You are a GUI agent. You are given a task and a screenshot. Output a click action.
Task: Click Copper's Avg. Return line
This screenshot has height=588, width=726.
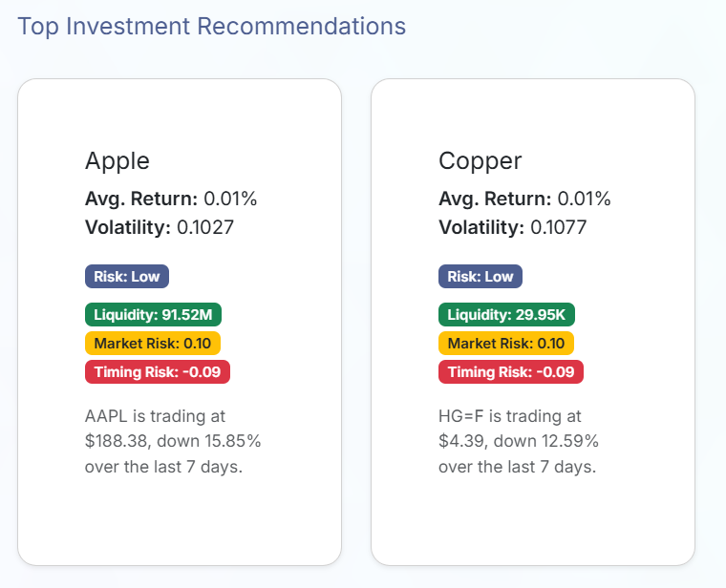coord(524,199)
